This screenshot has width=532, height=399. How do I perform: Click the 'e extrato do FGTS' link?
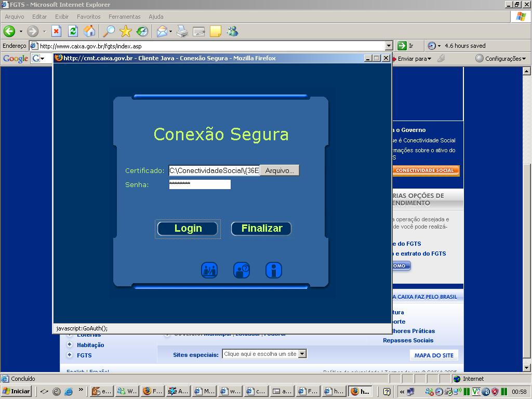tap(421, 254)
